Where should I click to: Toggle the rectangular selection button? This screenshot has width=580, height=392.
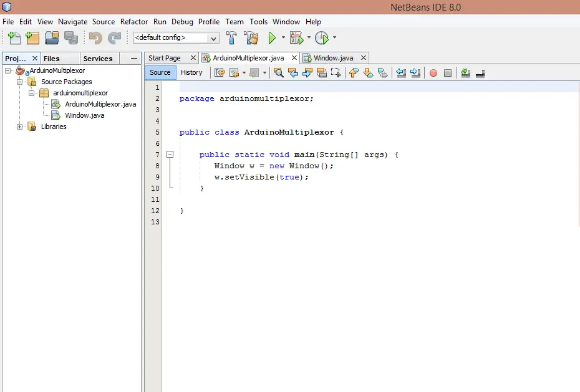336,73
